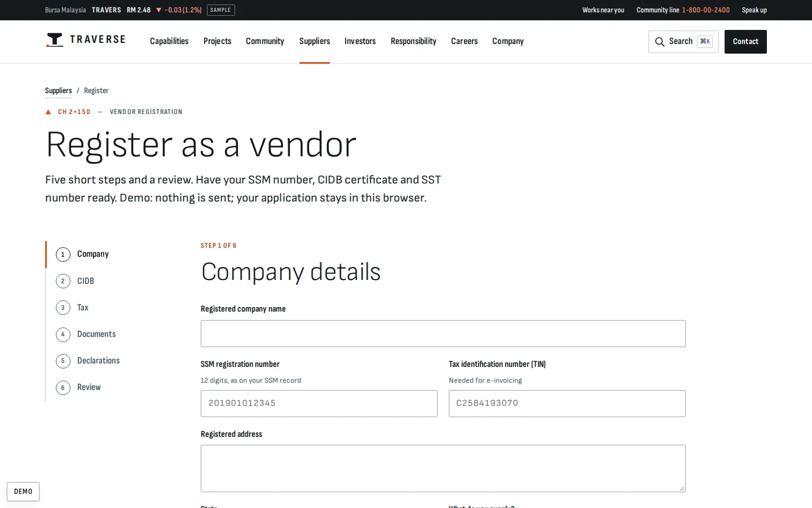812x508 pixels.
Task: Click the 12 digits SSM hint text
Action: point(251,380)
